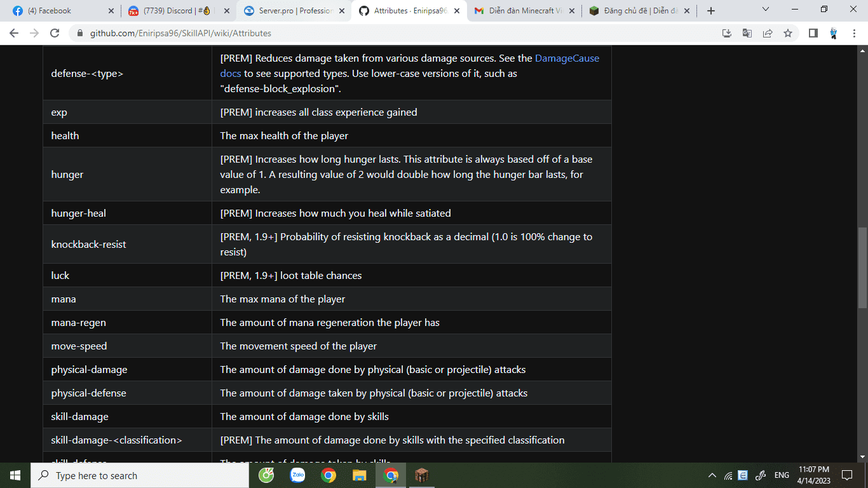Open the share page icon in the address bar

coord(768,33)
